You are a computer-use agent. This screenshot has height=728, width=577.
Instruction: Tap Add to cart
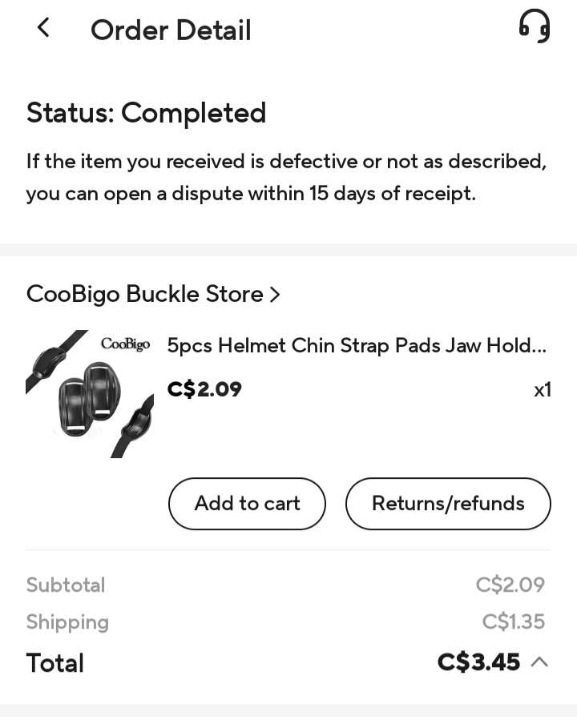(x=247, y=504)
